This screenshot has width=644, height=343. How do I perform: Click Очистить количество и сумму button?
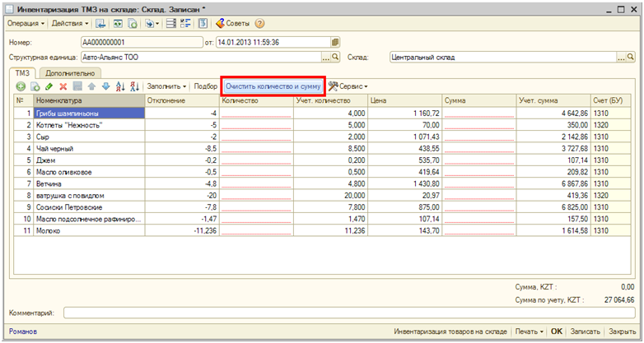(273, 86)
